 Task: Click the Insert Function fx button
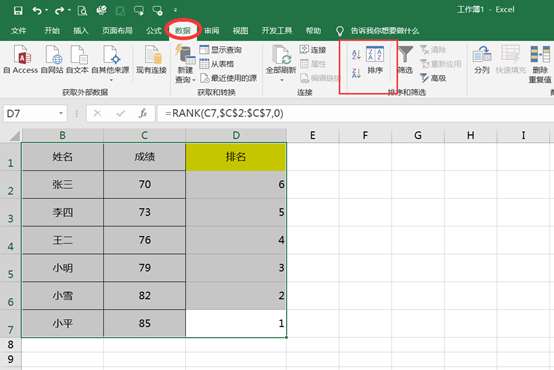click(143, 113)
